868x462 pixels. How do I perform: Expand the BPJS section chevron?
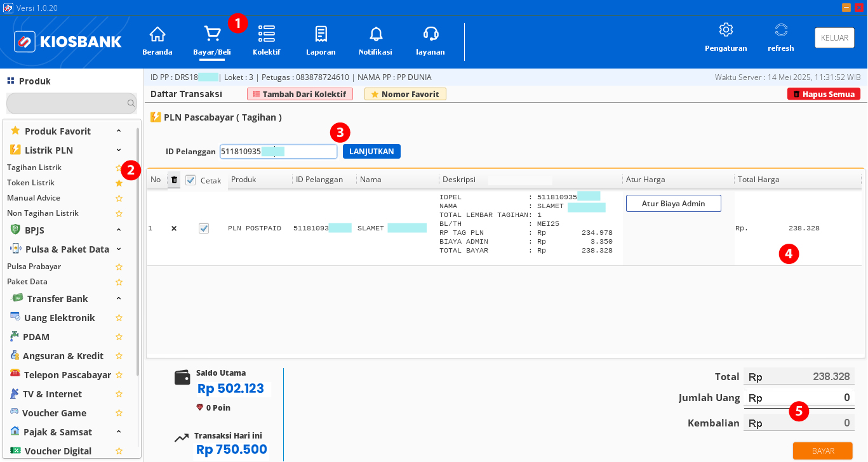coord(119,230)
